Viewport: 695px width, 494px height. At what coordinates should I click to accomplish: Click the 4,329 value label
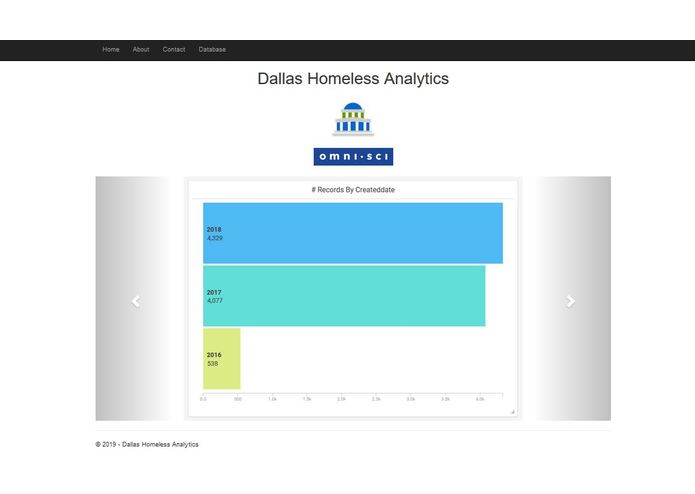(215, 238)
